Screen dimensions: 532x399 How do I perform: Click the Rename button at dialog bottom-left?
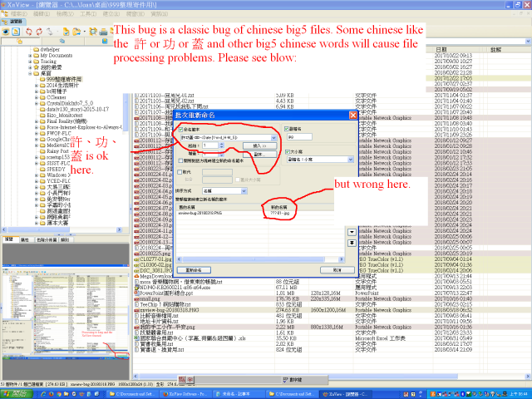(194, 270)
